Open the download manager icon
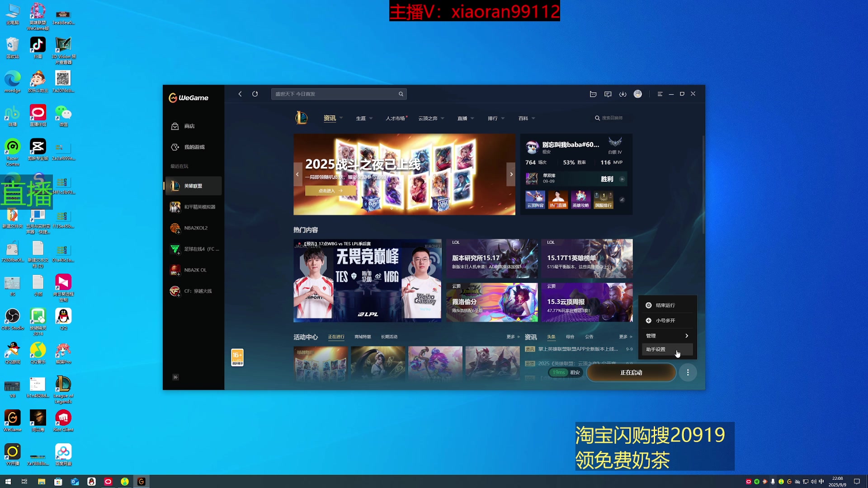The image size is (868, 488). coord(623,94)
